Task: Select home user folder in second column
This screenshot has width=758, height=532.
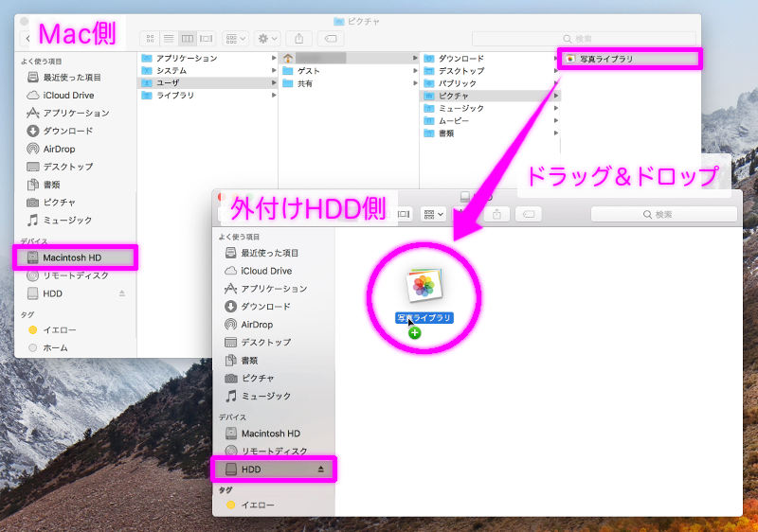Action: [x=349, y=58]
